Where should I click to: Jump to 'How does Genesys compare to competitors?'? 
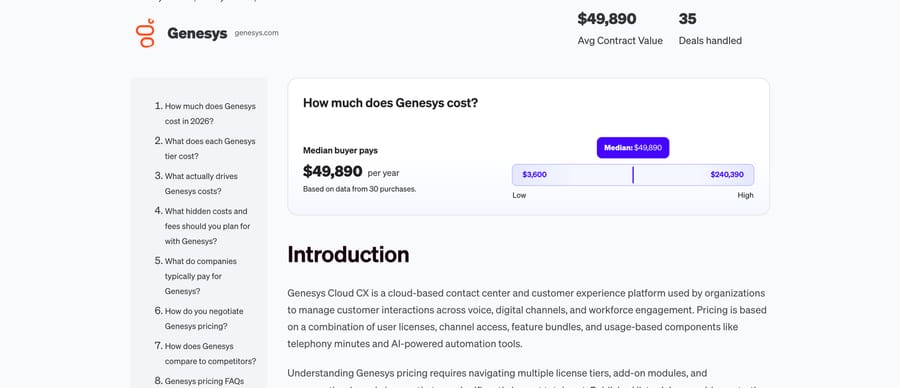pos(210,354)
